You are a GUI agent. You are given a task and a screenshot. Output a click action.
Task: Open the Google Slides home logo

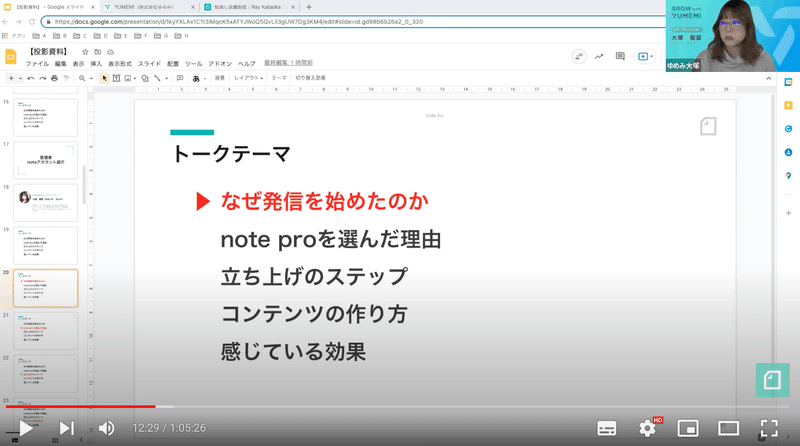[11, 56]
